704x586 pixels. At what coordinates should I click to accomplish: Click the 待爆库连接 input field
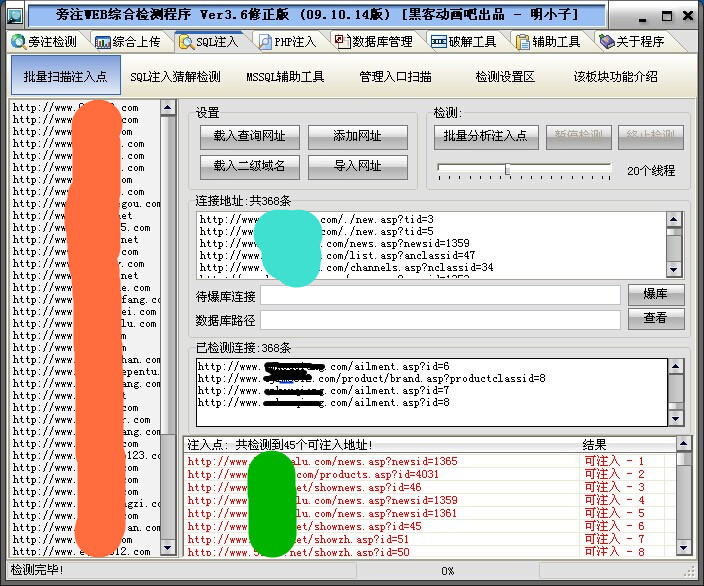tap(440, 296)
